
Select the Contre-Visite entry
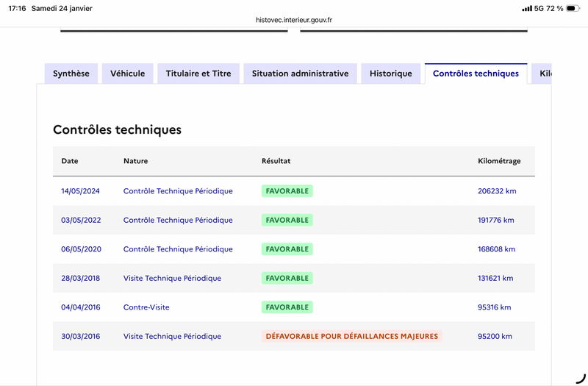click(146, 307)
